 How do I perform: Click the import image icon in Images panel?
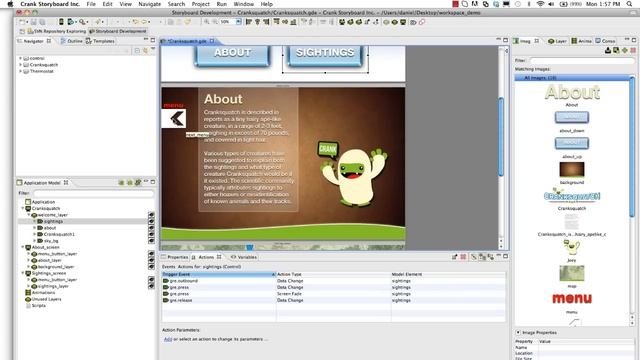[608, 50]
